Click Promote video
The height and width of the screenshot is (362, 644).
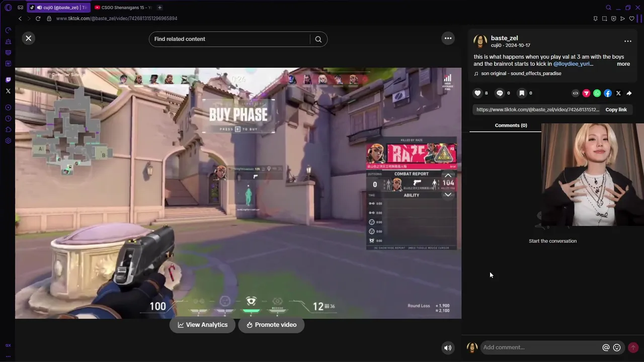point(271,325)
